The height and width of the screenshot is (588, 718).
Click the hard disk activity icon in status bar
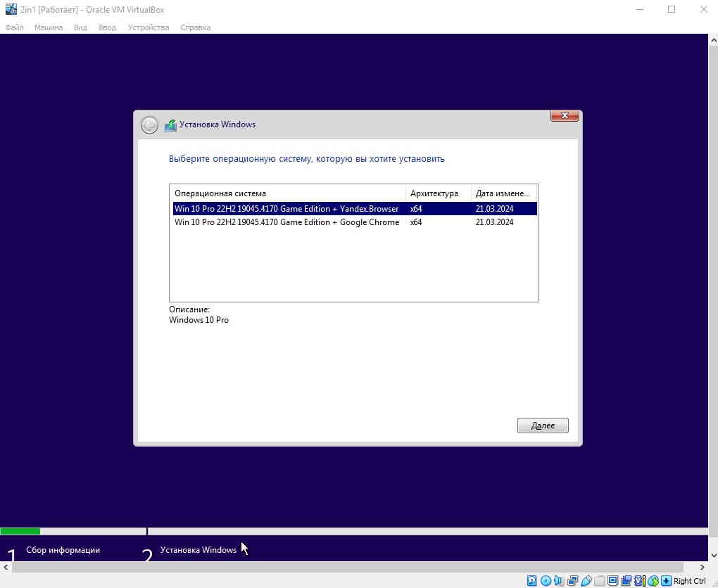531,581
